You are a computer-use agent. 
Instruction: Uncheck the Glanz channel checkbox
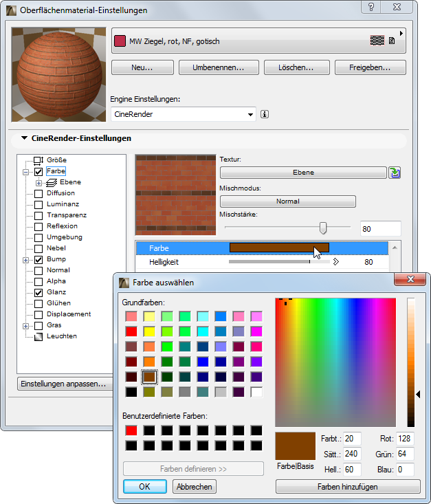point(38,292)
